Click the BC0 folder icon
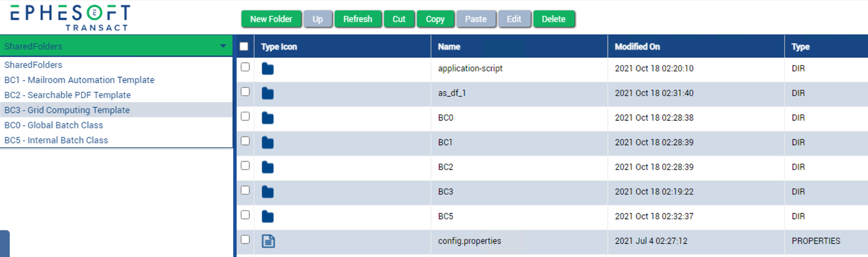This screenshot has height=257, width=868. click(267, 118)
